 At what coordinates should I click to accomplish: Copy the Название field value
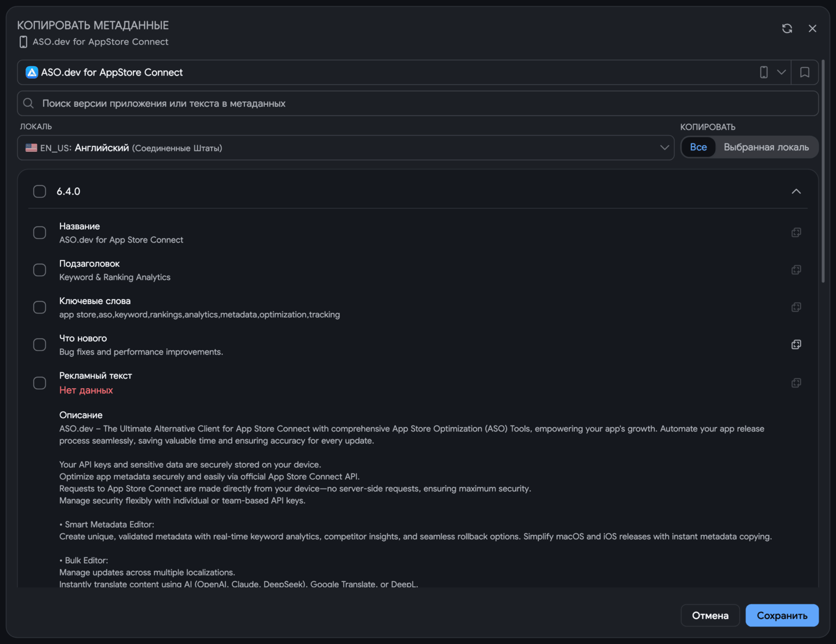click(x=796, y=233)
